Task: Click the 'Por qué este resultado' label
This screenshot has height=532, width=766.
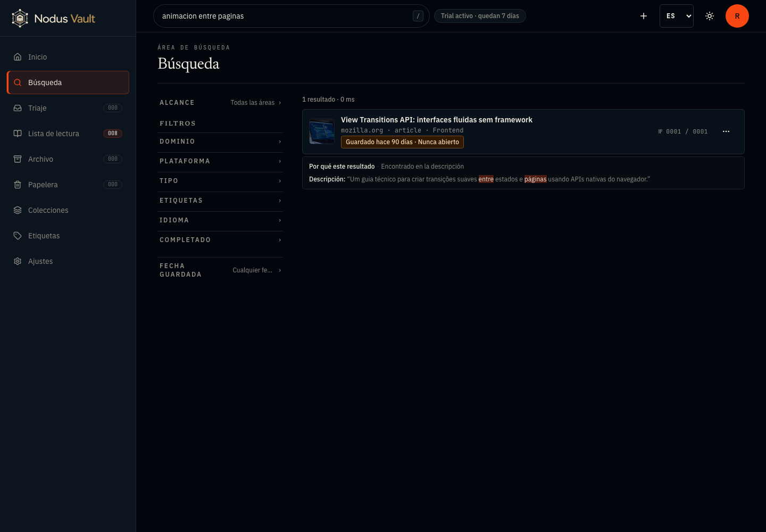Action: pos(342,167)
